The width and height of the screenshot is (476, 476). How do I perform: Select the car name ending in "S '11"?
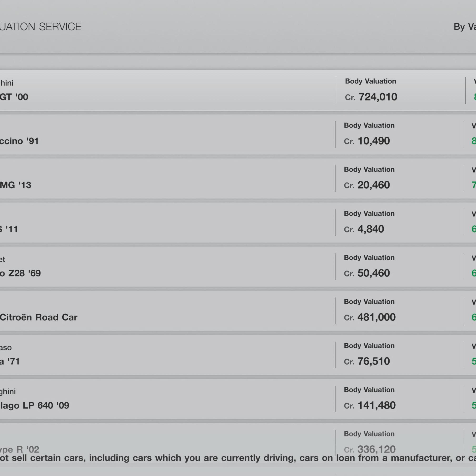9,229
